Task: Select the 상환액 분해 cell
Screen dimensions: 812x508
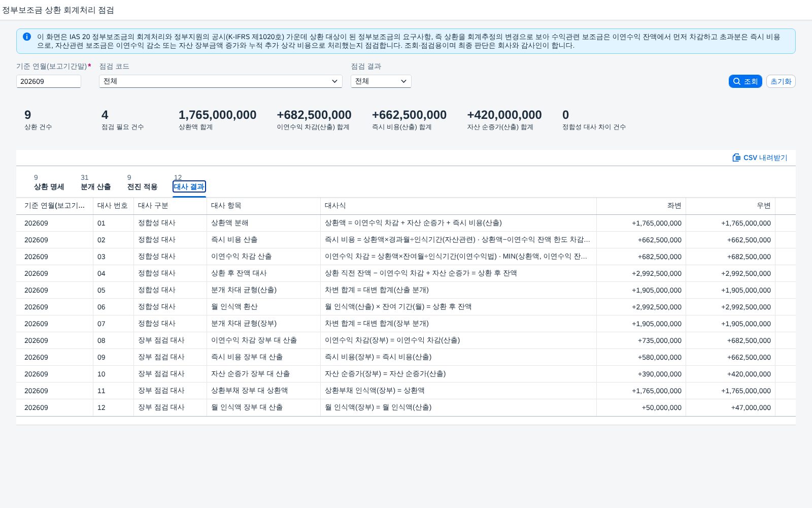Action: coord(263,223)
